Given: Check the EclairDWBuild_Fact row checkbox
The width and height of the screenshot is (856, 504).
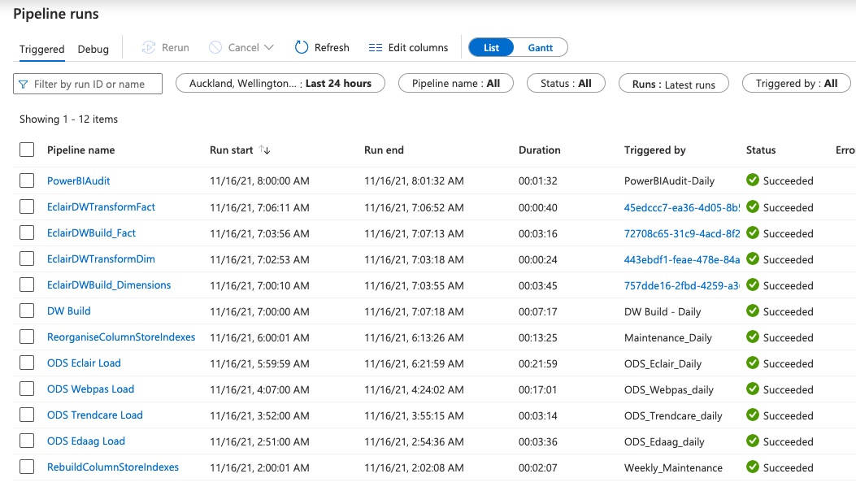Looking at the screenshot, I should pos(27,232).
